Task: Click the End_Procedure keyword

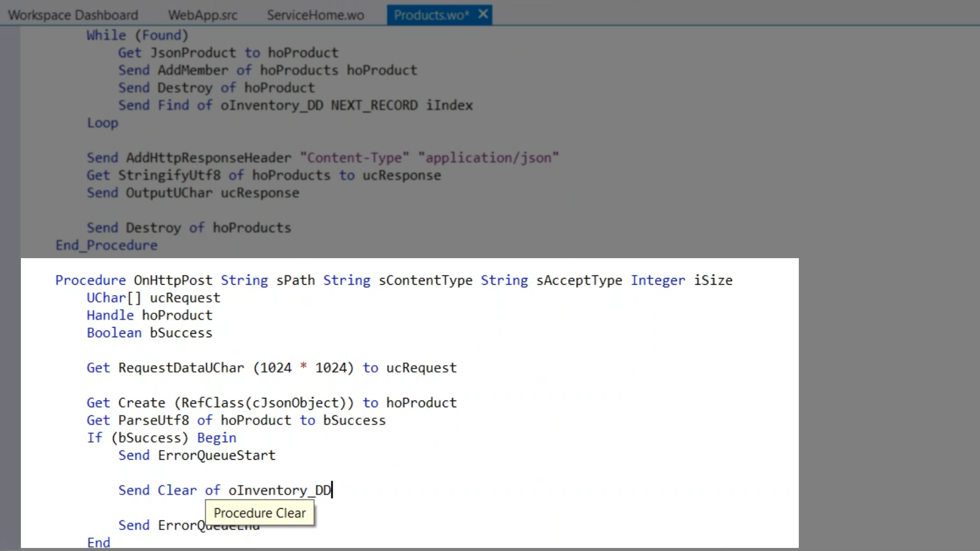Action: click(x=106, y=245)
